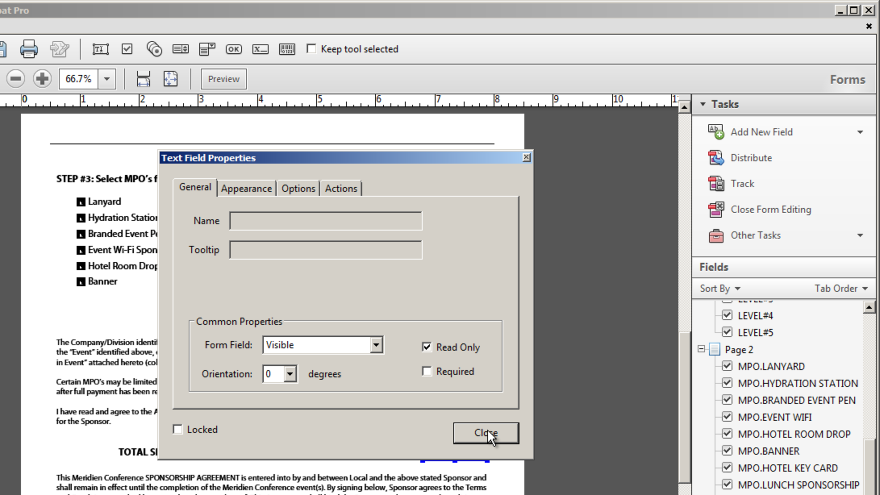Click the Distribute task link
The width and height of the screenshot is (880, 495).
coord(751,158)
